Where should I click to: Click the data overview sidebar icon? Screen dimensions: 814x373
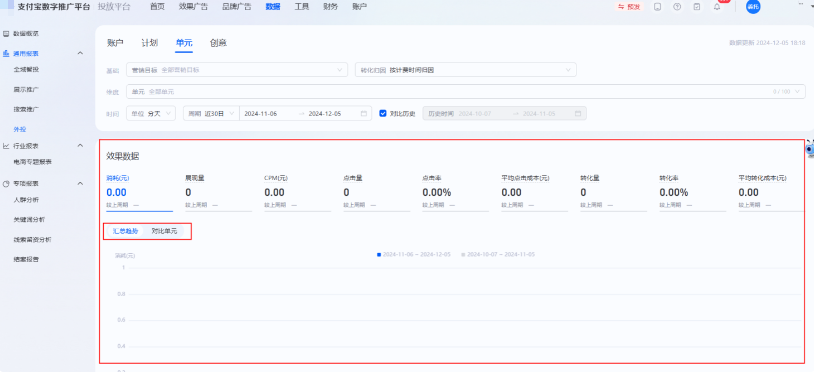click(6, 34)
